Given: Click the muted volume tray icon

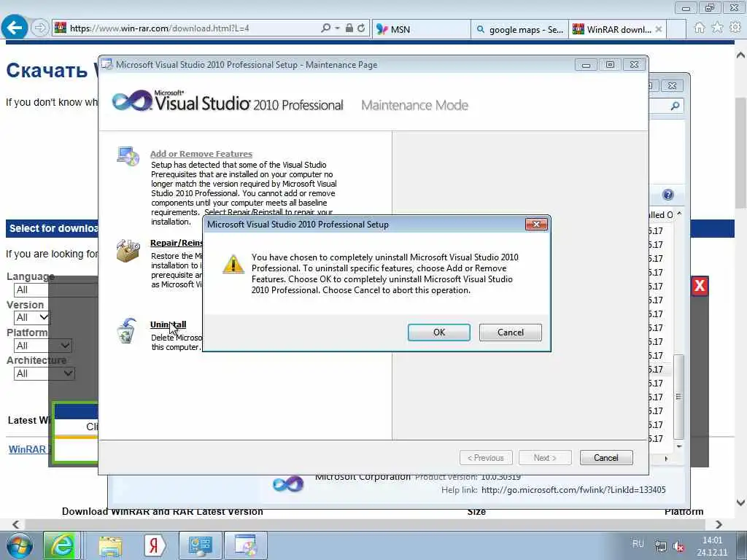Looking at the screenshot, I should pyautogui.click(x=678, y=547).
